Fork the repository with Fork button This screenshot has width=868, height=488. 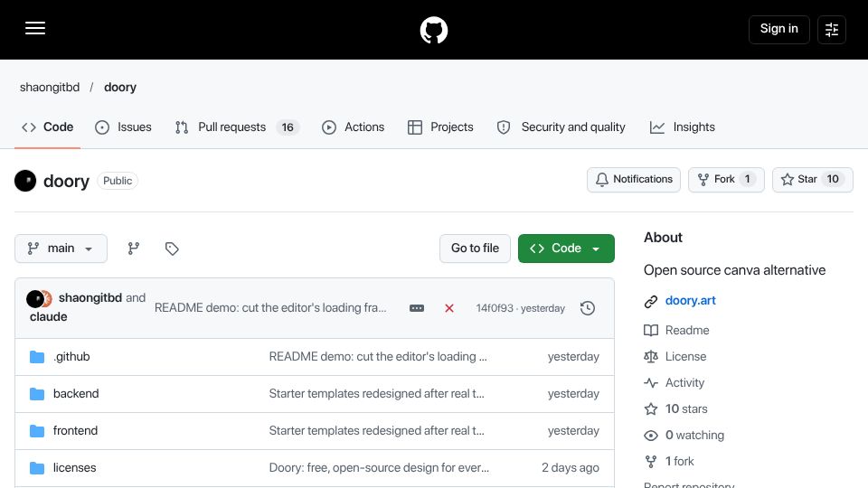(726, 180)
